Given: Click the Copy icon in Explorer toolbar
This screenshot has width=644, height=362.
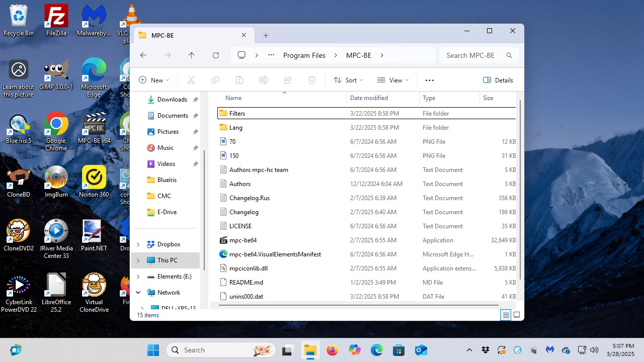Looking at the screenshot, I should (x=215, y=80).
